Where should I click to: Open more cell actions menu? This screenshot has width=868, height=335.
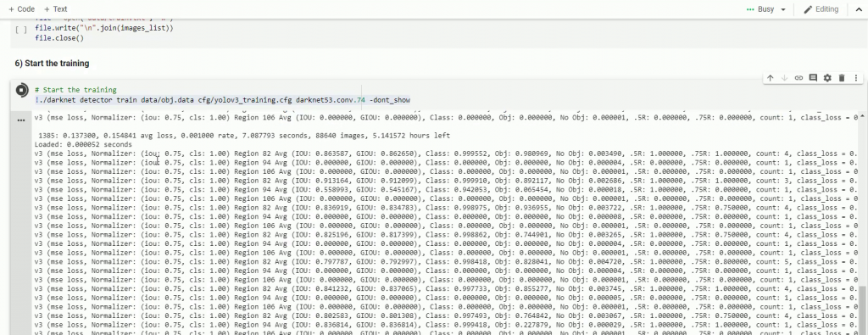pos(856,78)
